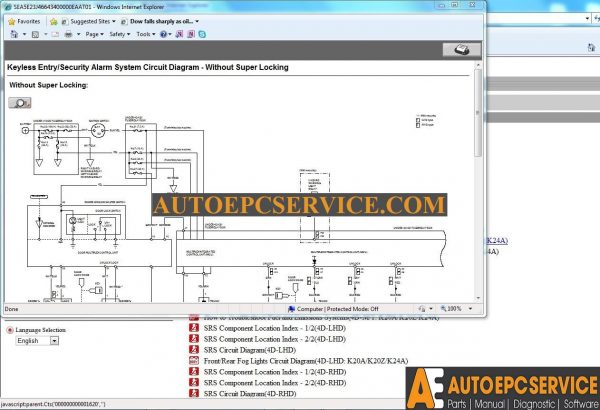Click the scrollbar thumb of diagram window
This screenshot has height=410, width=600.
coord(478,113)
